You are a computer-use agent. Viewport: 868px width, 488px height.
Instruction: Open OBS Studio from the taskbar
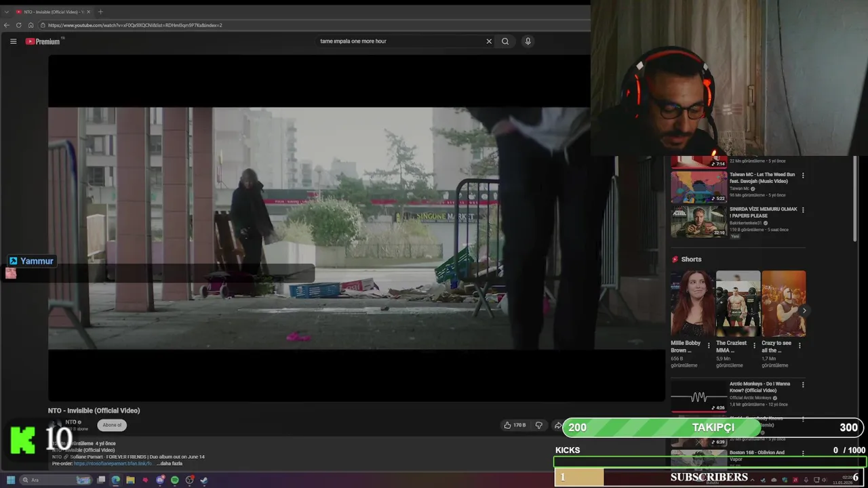pyautogui.click(x=190, y=480)
